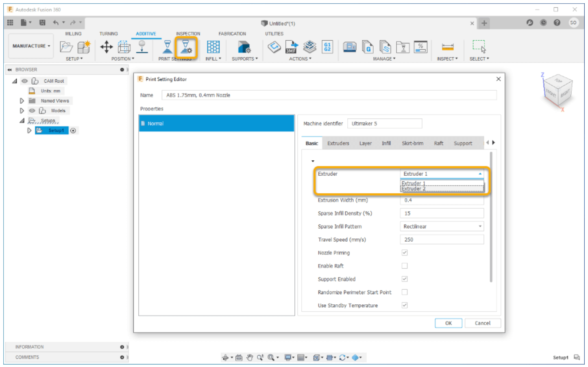
Task: Open the Sparse Infill Pattern dropdown
Action: tap(442, 226)
